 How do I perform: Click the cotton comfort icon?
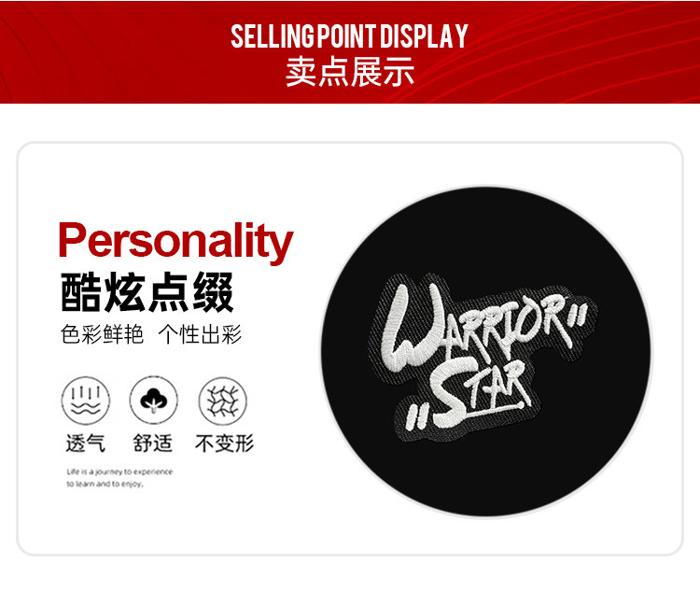tap(154, 401)
